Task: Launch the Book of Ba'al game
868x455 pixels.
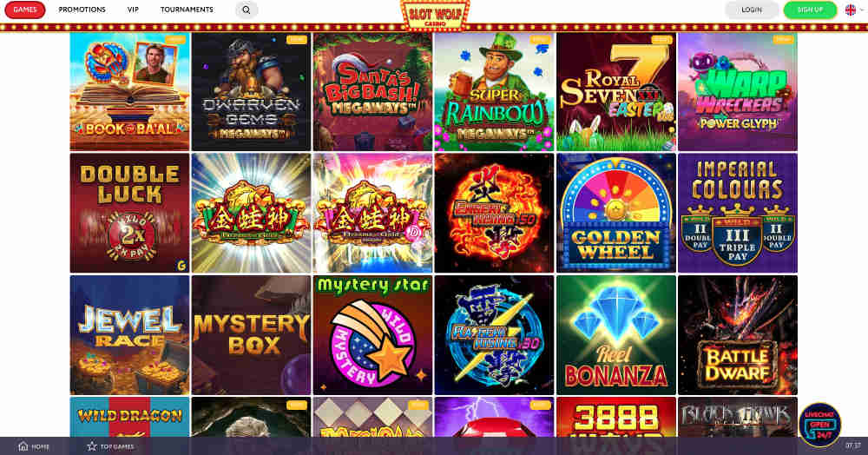Action: [x=129, y=91]
